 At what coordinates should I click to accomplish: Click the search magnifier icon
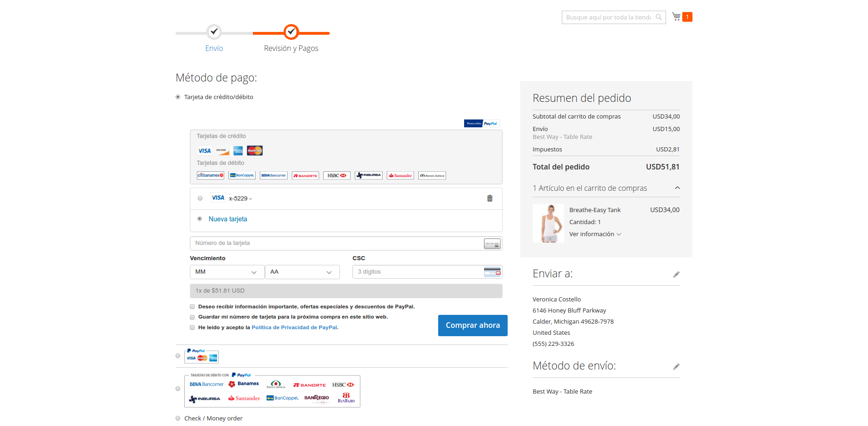pyautogui.click(x=659, y=17)
